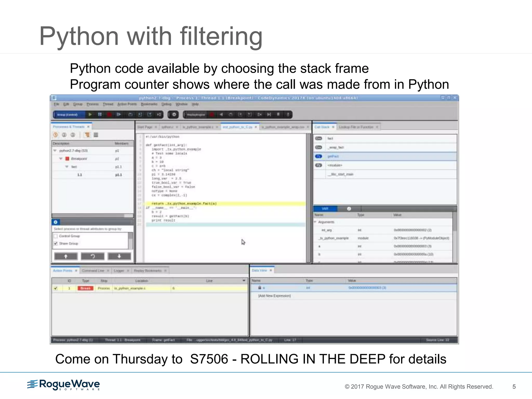Select the _wrap_fact frame in Call Stack
The height and width of the screenshot is (399, 532).
coord(385,147)
